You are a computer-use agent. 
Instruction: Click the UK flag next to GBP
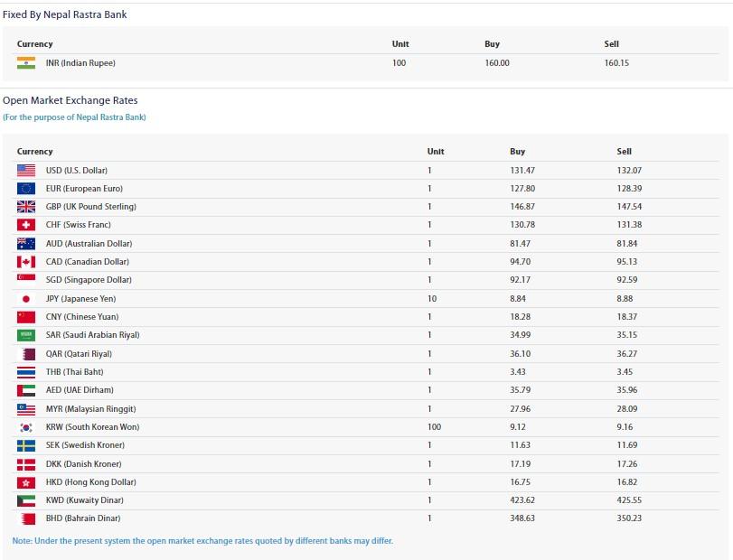click(26, 207)
